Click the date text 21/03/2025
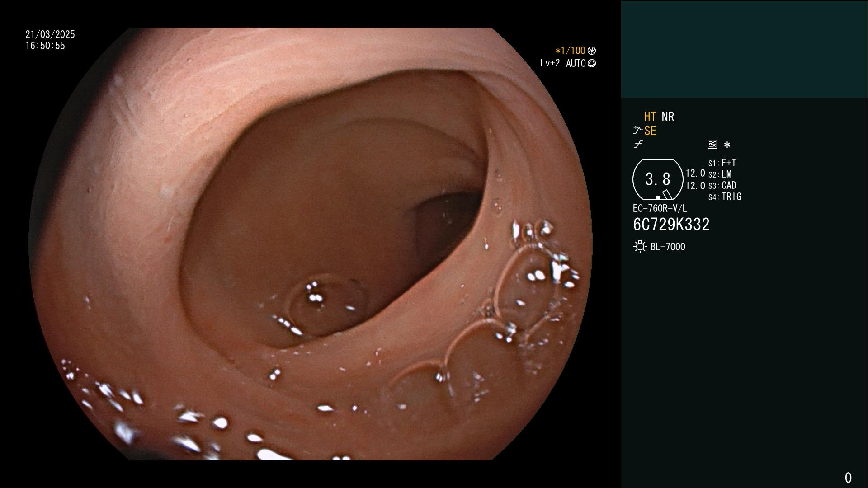The height and width of the screenshot is (488, 868). (50, 34)
